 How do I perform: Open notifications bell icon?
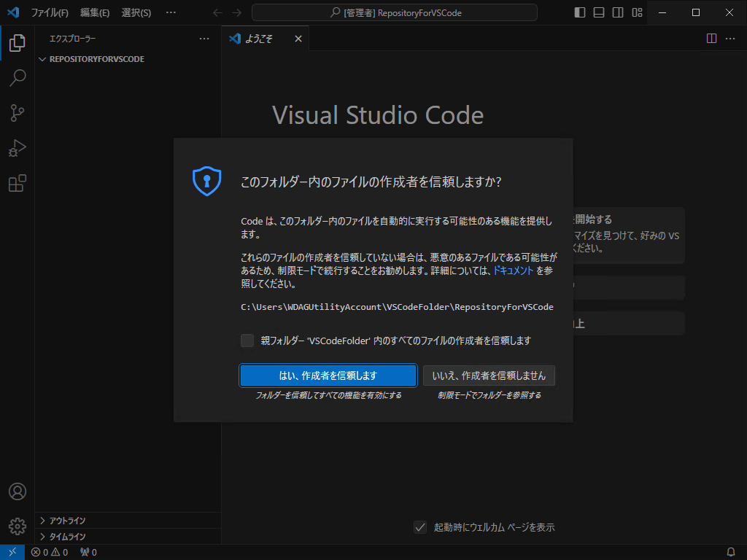click(731, 553)
